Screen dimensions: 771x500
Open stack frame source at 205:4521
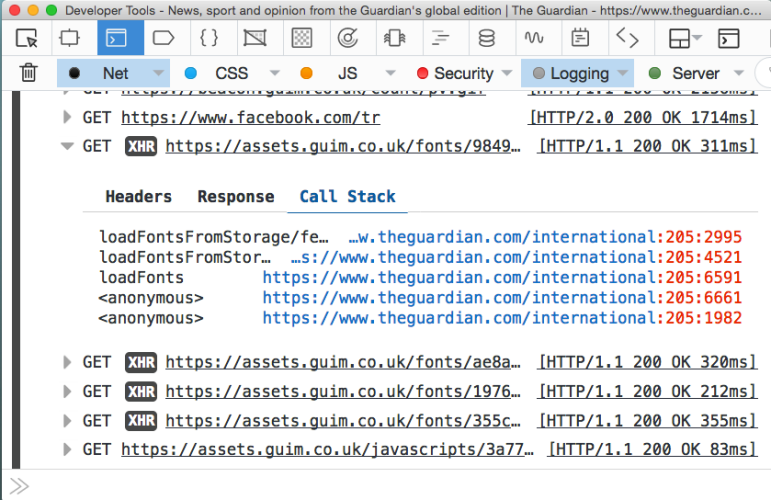point(516,257)
